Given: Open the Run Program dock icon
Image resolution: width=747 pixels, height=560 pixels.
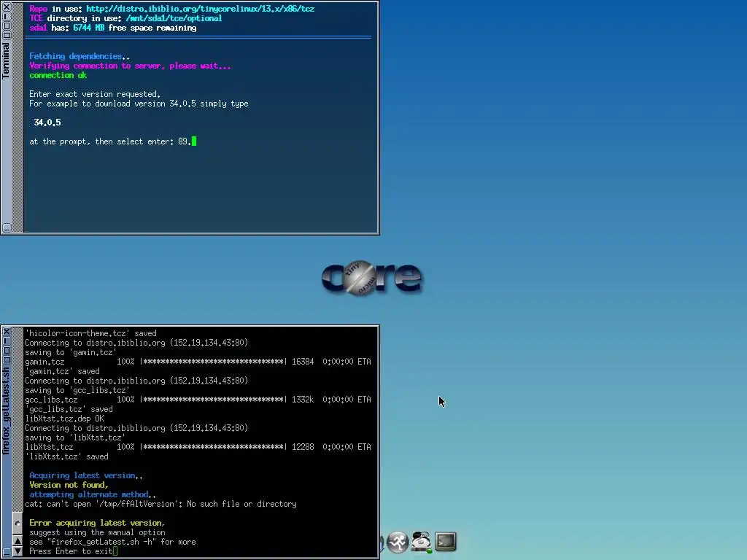Looking at the screenshot, I should pos(398,542).
